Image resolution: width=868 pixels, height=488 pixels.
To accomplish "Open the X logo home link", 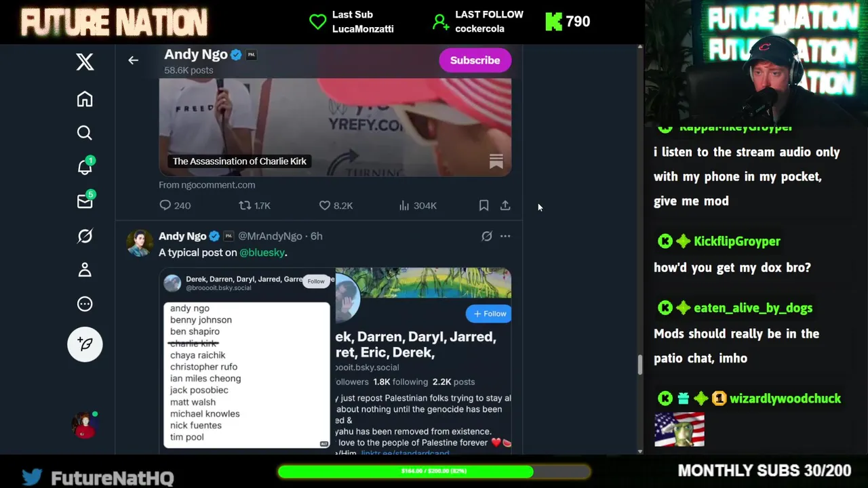I will pyautogui.click(x=85, y=62).
